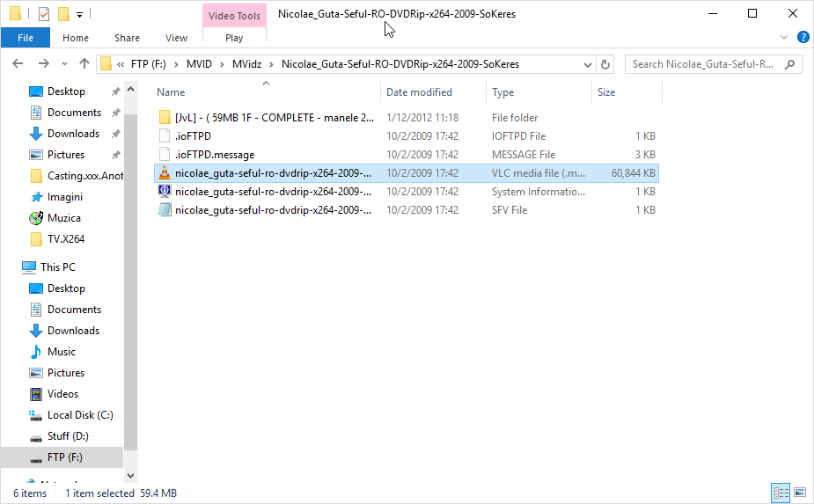Click navigation pane scrollbar down arrow
The height and width of the screenshot is (504, 814).
click(x=131, y=476)
